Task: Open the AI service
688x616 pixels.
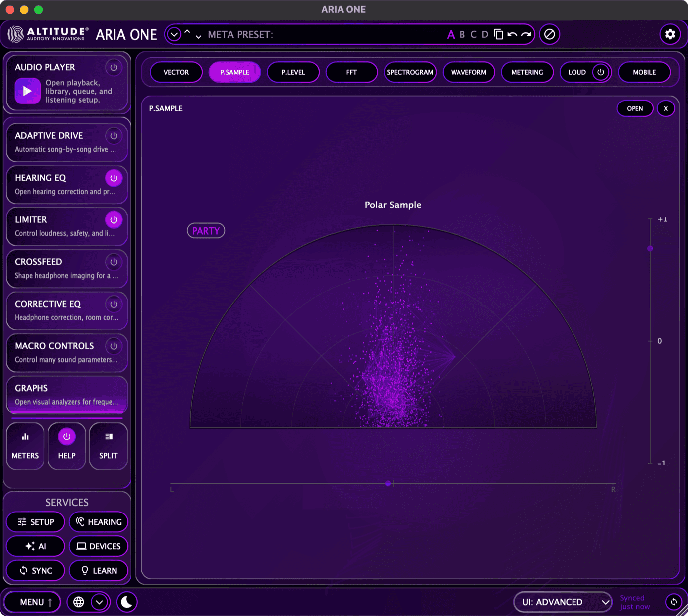Action: [35, 546]
